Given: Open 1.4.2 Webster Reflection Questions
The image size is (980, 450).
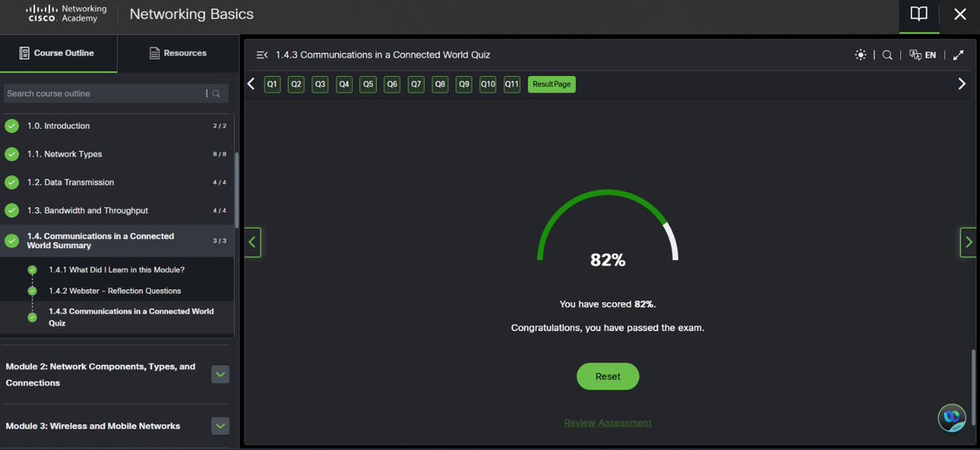Looking at the screenshot, I should (x=114, y=291).
